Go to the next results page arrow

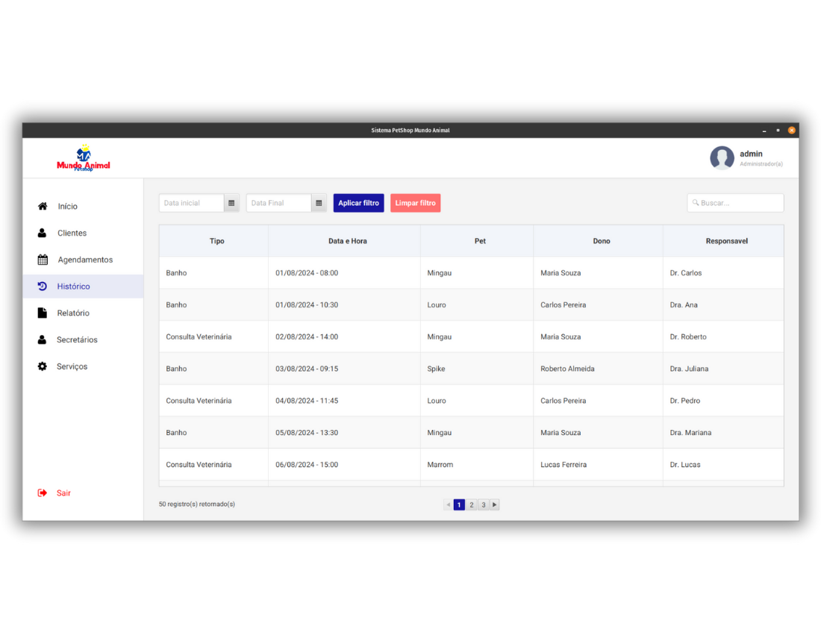point(494,505)
